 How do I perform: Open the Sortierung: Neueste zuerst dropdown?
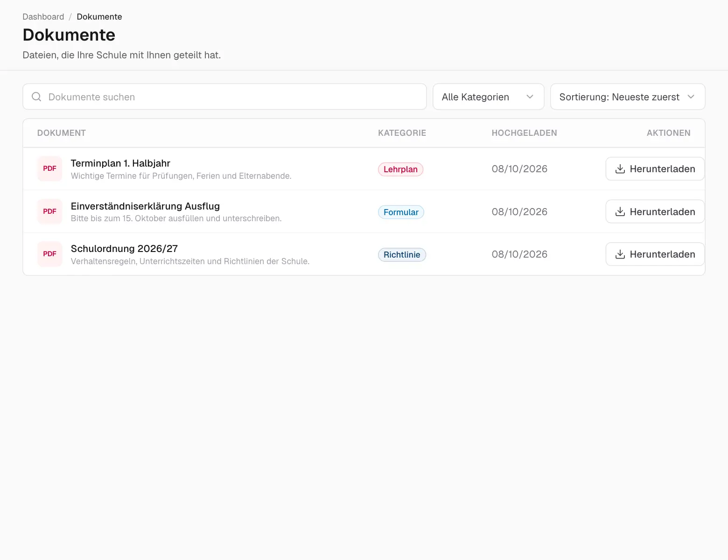tap(627, 97)
